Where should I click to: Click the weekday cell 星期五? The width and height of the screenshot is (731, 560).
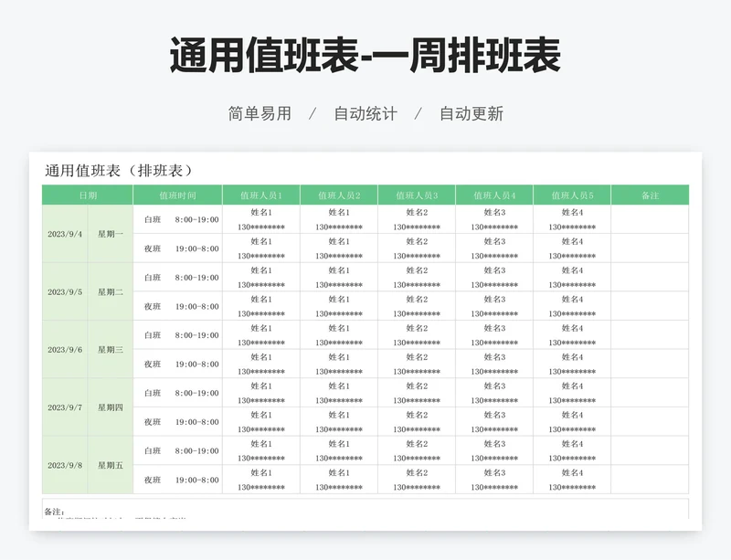[x=111, y=465]
